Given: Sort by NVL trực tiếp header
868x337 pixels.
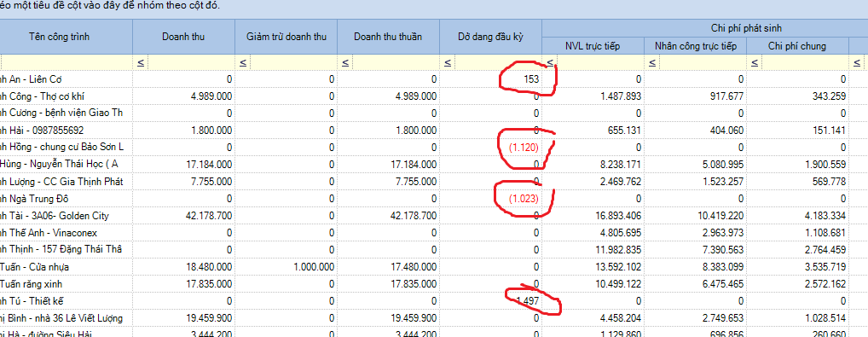Looking at the screenshot, I should [x=593, y=46].
